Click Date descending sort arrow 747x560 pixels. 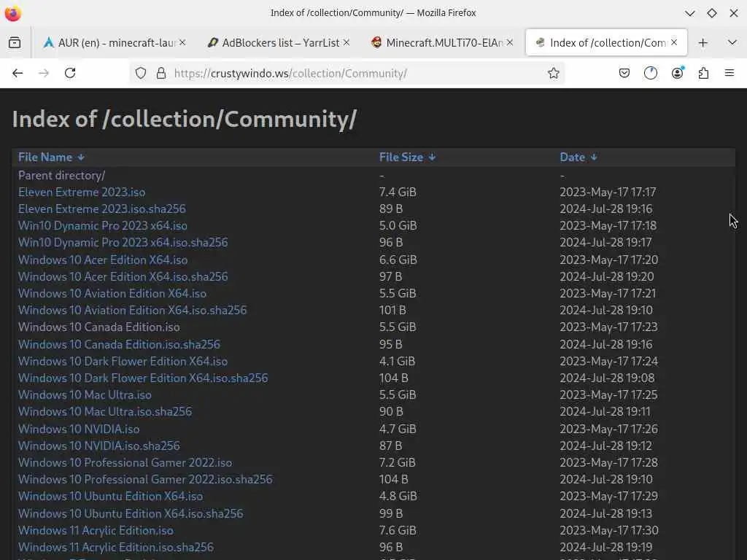click(594, 157)
